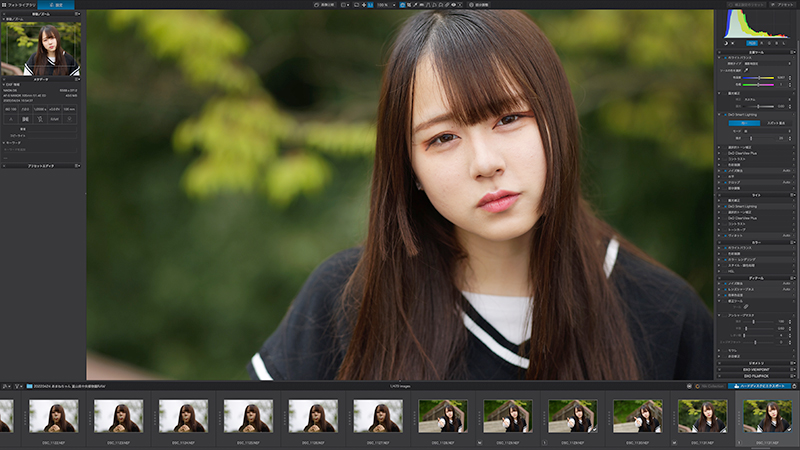Click the Crop tool in top toolbar
Screen dimensions: 800x450
tap(409, 5)
